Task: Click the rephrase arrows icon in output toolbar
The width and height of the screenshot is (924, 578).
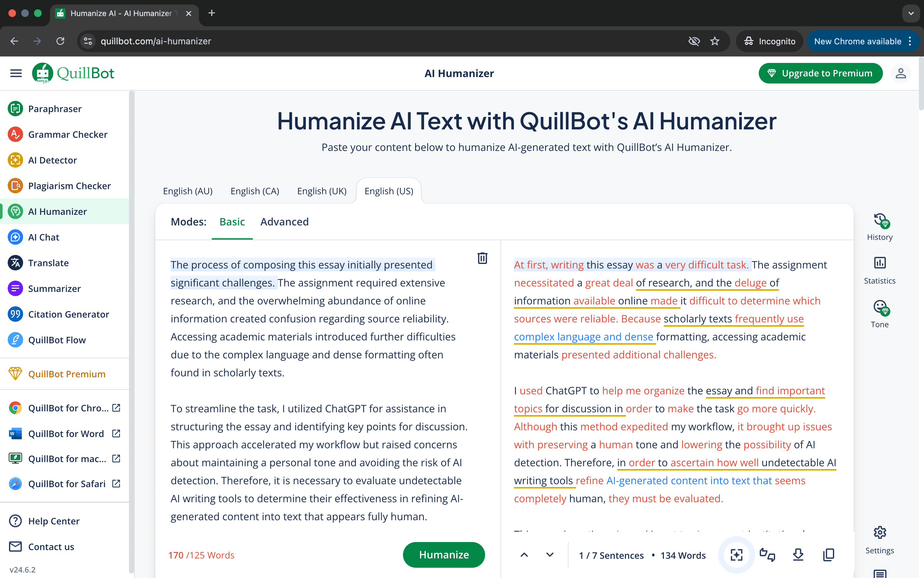Action: click(767, 555)
